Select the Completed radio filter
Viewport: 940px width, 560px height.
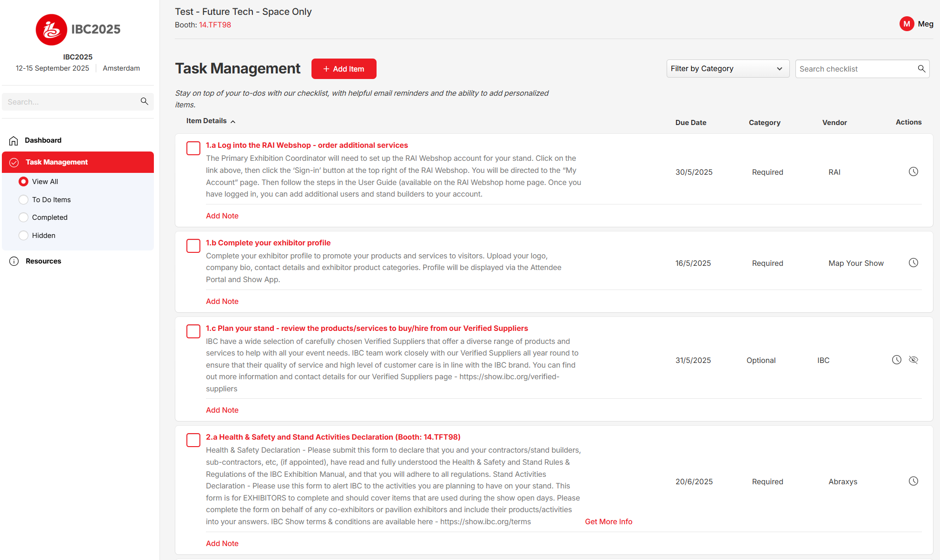[23, 217]
